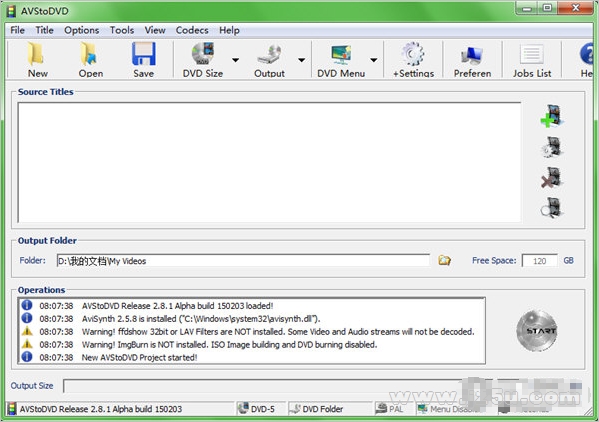
Task: Open the View menu
Action: pos(155,30)
